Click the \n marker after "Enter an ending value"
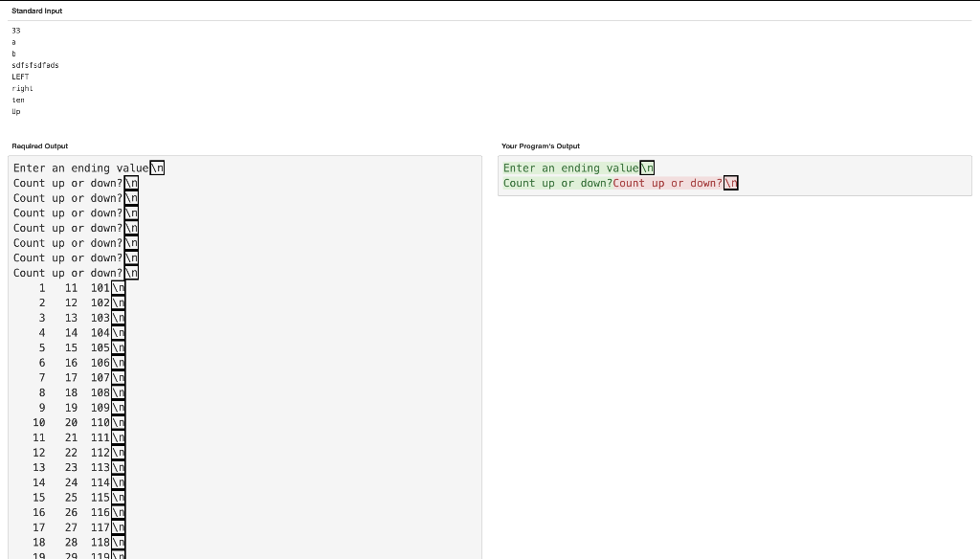 point(156,168)
